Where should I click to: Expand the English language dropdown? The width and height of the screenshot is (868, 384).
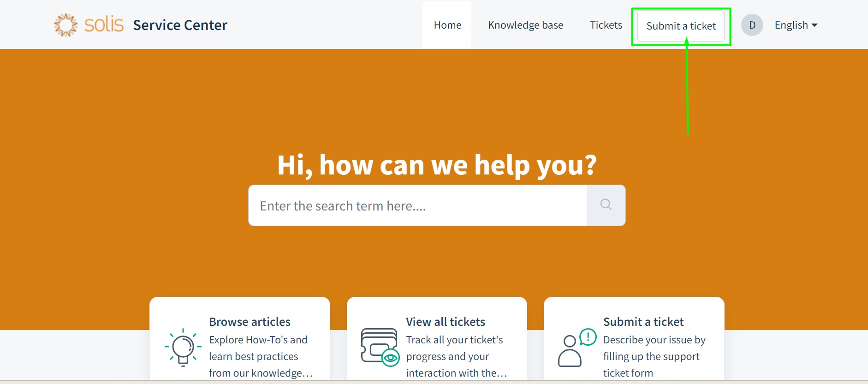pos(796,25)
